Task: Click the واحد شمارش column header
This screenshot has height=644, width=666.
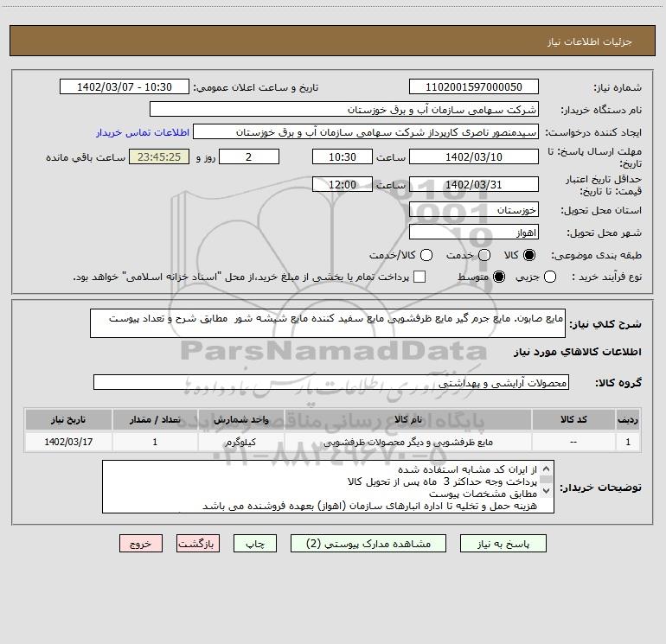Action: 240,419
